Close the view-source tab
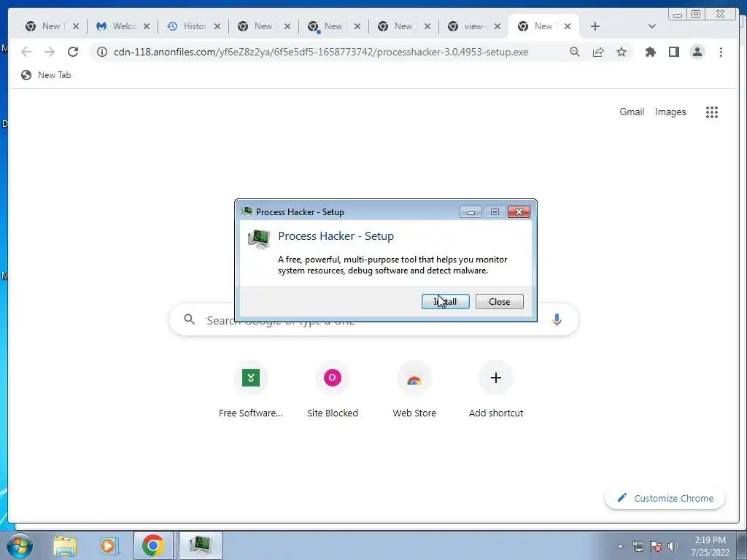 (498, 26)
